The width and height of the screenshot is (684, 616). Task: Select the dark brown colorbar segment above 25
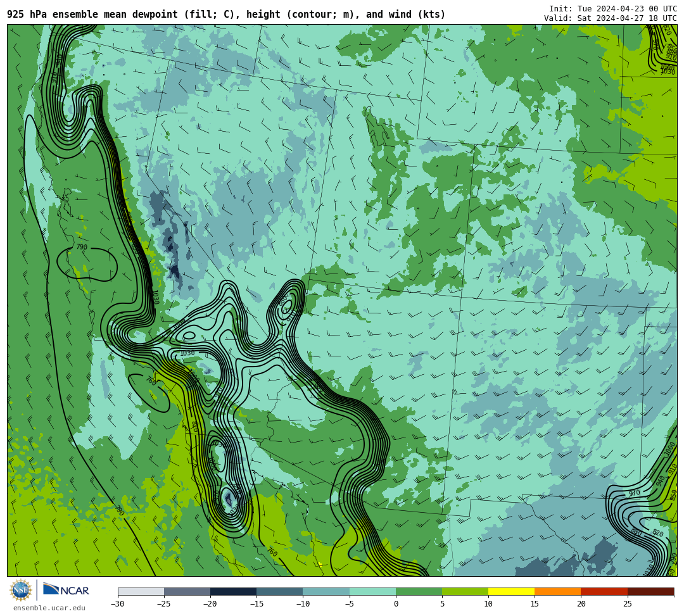tap(651, 591)
